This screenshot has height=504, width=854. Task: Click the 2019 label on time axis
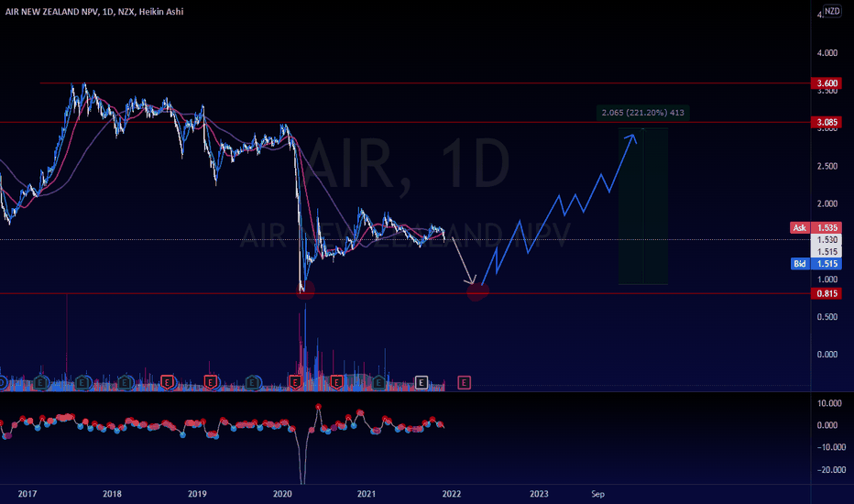pos(197,494)
